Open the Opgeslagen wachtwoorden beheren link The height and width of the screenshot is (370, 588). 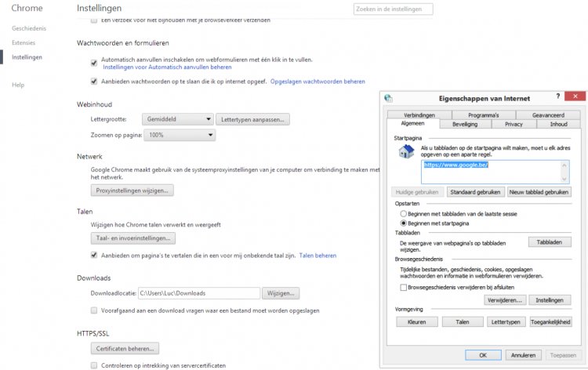coord(318,81)
